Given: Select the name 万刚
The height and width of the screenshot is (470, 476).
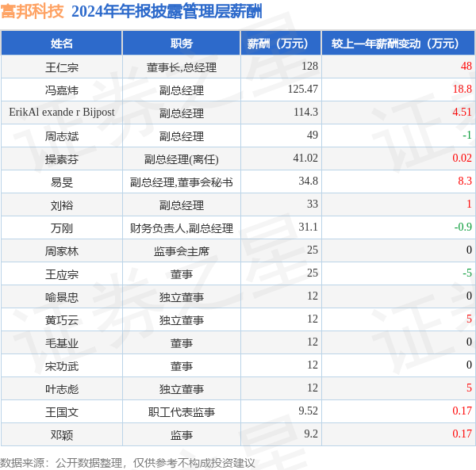Looking at the screenshot, I should [62, 228].
